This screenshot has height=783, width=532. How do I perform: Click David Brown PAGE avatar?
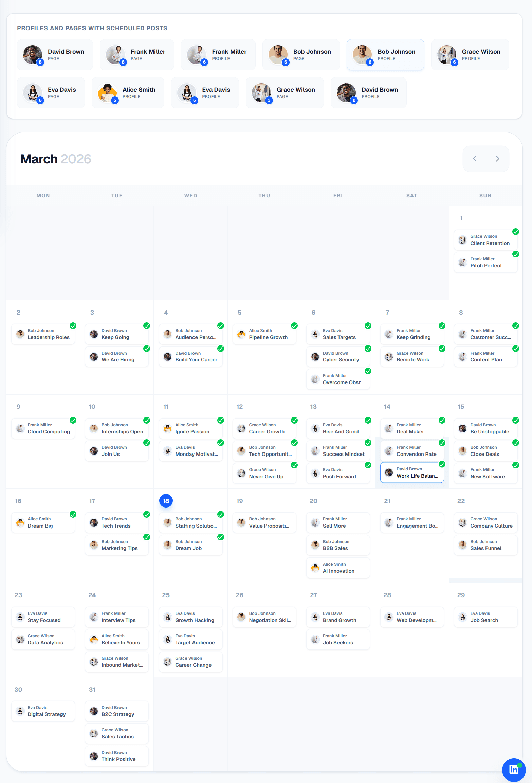click(33, 55)
